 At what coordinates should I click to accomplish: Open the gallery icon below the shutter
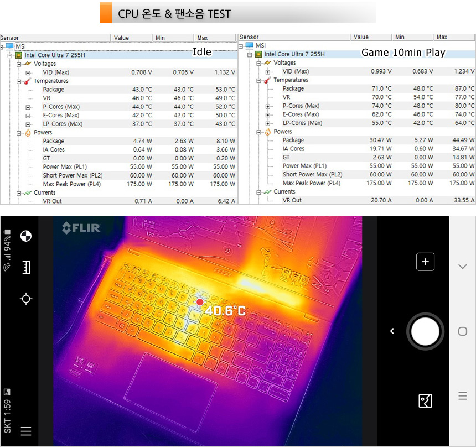(425, 401)
